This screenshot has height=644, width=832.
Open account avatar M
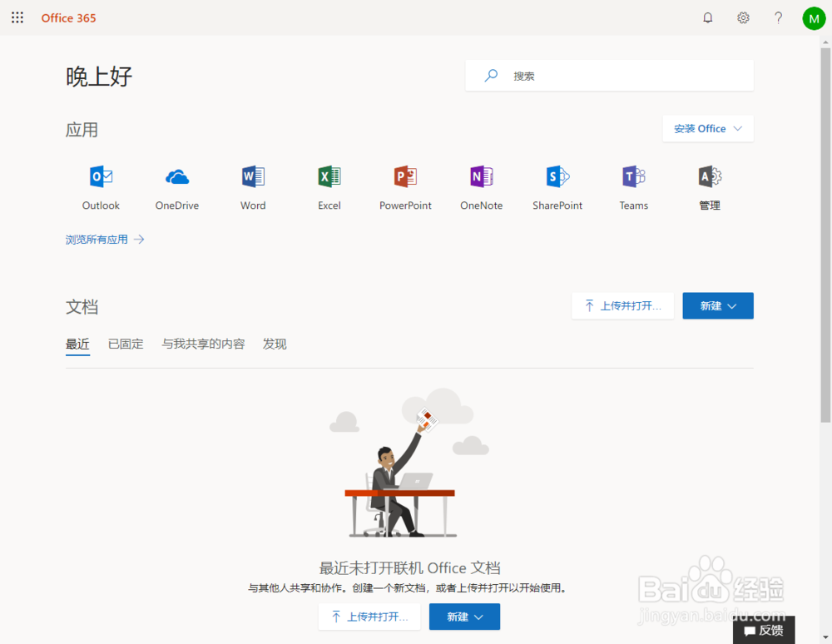pyautogui.click(x=814, y=18)
